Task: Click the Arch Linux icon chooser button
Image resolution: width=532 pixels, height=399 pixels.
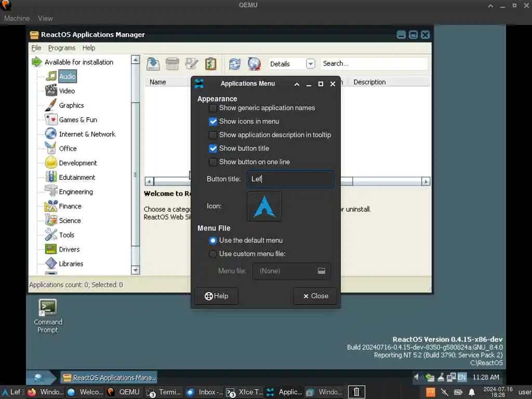Action: [x=264, y=206]
